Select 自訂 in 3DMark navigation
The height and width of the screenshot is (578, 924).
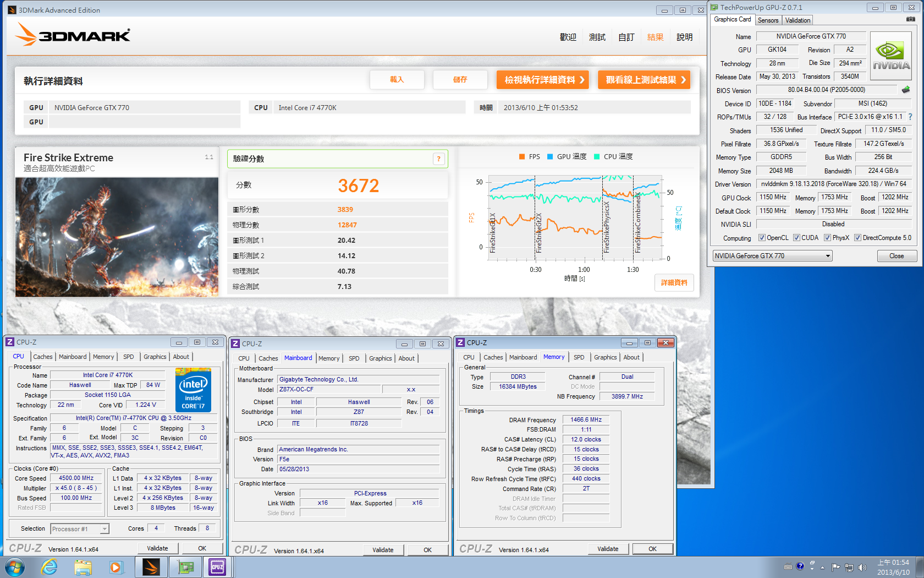(626, 37)
